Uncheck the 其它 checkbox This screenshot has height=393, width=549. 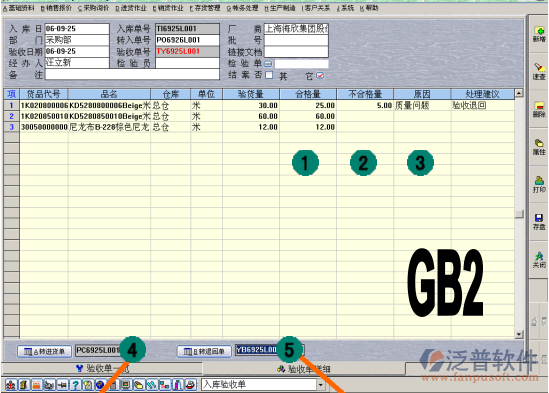pos(320,75)
